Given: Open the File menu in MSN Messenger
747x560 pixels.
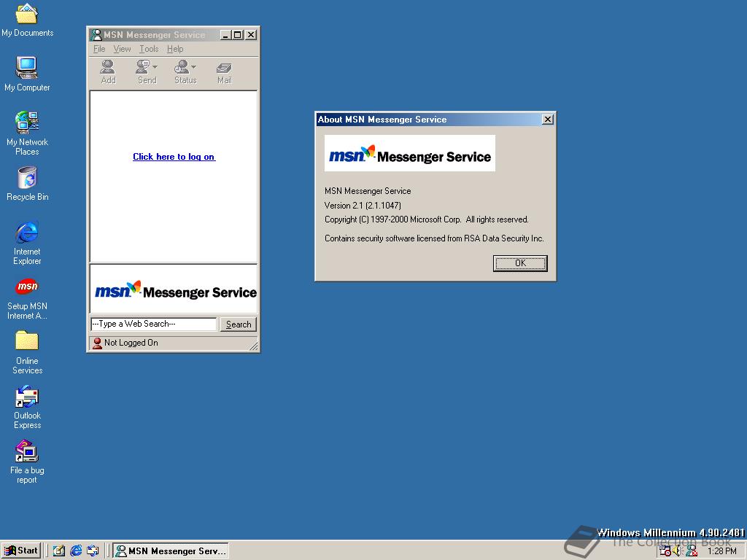Looking at the screenshot, I should coord(99,49).
